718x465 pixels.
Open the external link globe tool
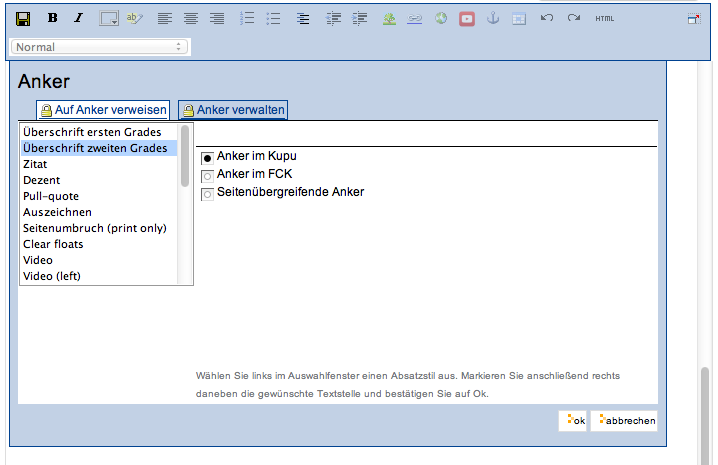441,18
